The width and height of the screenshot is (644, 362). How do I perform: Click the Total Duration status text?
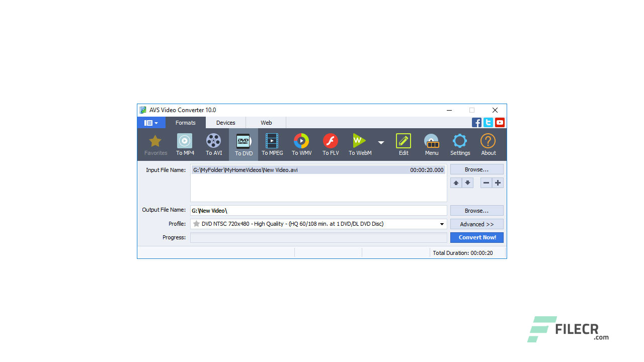click(463, 253)
